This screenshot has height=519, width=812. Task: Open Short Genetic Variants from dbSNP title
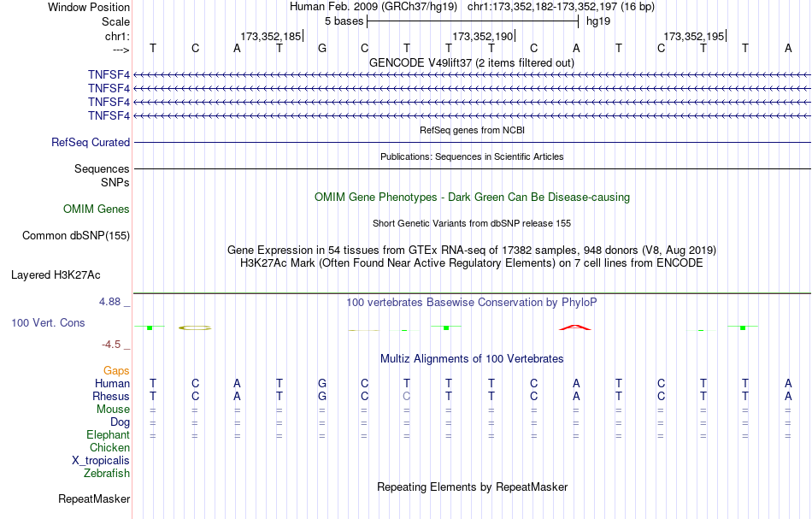(x=472, y=223)
